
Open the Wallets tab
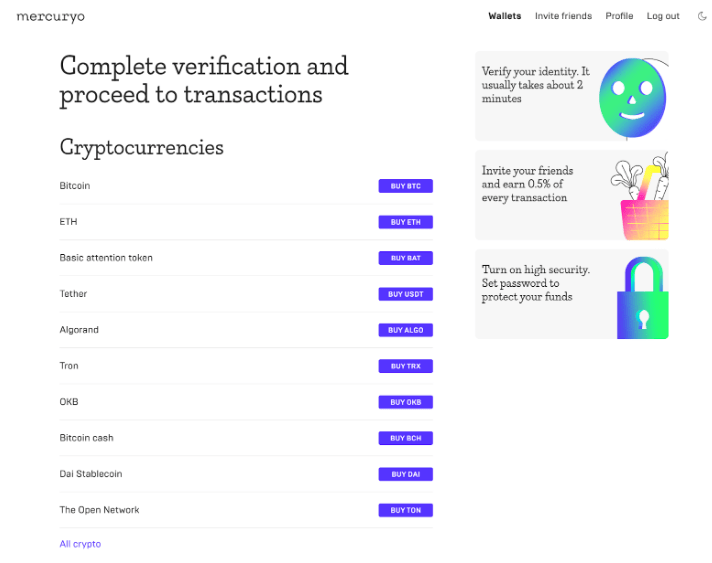point(504,16)
